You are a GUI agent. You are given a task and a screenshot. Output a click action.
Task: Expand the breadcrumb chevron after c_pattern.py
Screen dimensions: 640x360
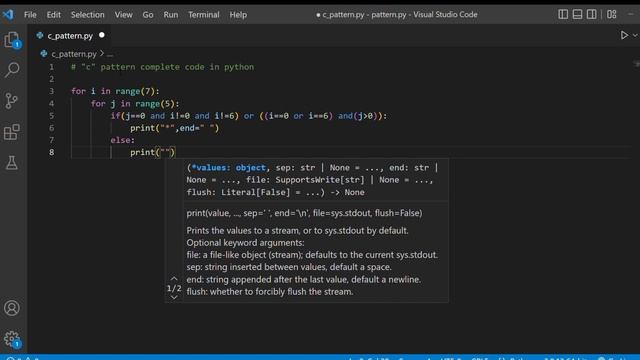(x=102, y=53)
